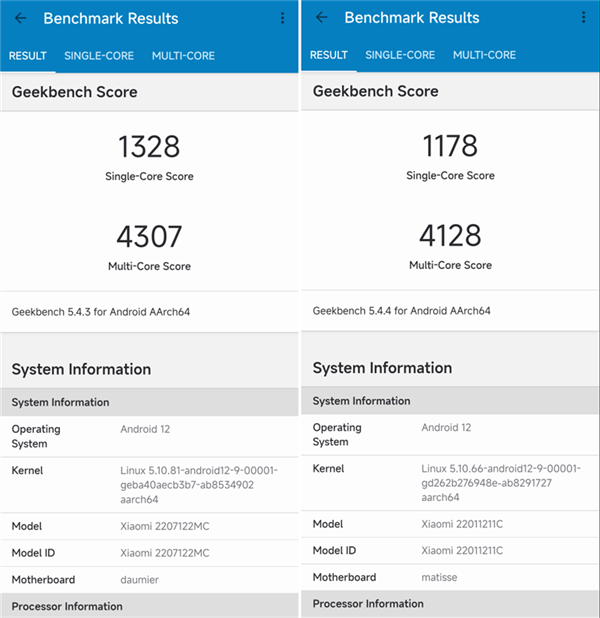The image size is (600, 618).
Task: Tap the 1178 single-core score
Action: 450,146
